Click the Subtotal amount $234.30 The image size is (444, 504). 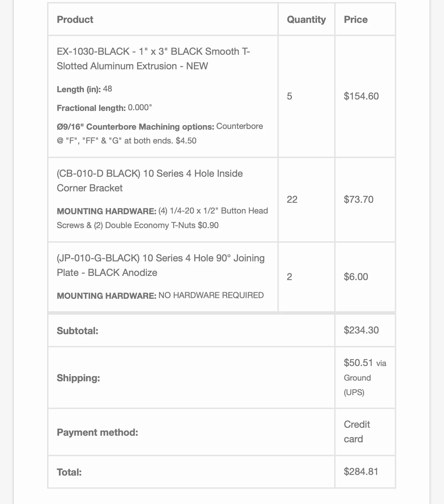pyautogui.click(x=361, y=330)
